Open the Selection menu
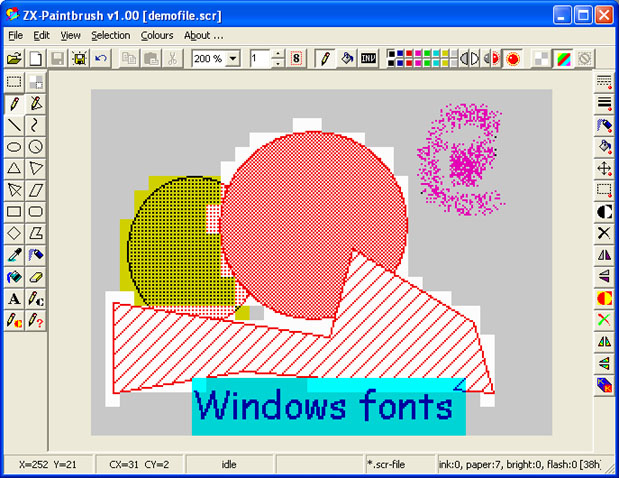619x478 pixels. [110, 35]
